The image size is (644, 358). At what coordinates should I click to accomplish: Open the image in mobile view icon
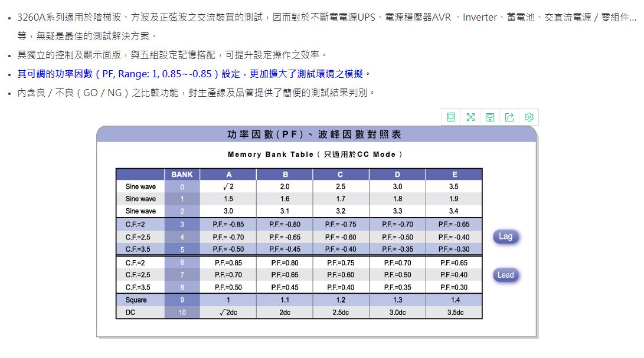click(451, 117)
